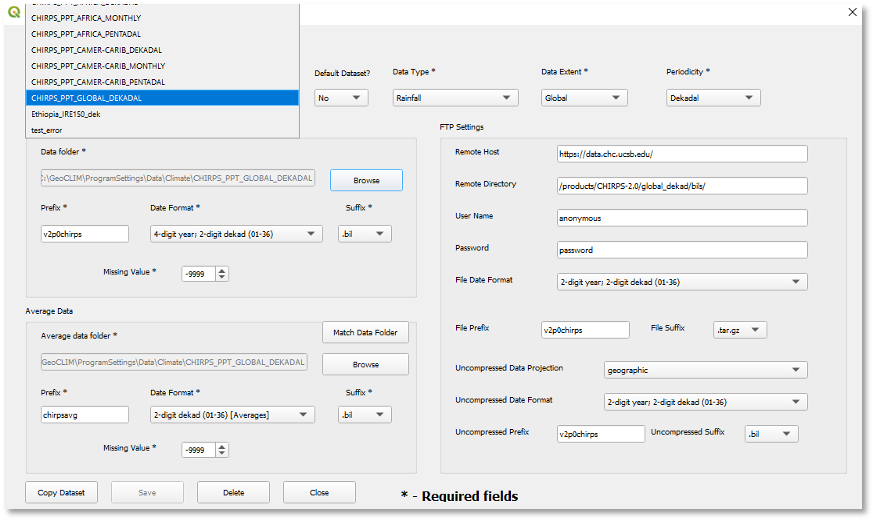Click Browse button for Data folder
The image size is (876, 522).
click(366, 180)
